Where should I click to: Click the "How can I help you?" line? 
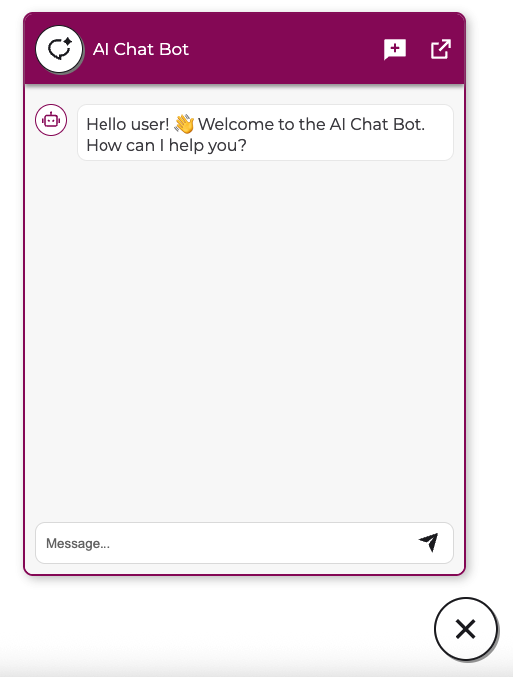(166, 146)
